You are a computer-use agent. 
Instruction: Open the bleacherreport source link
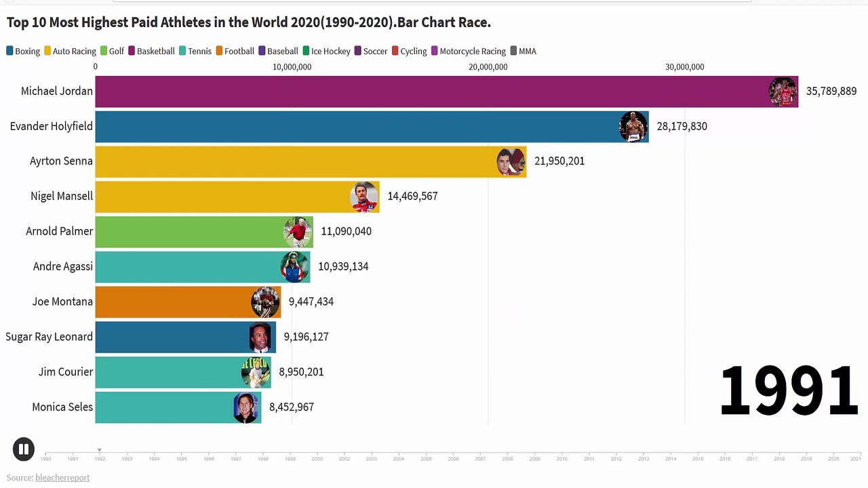click(x=62, y=478)
